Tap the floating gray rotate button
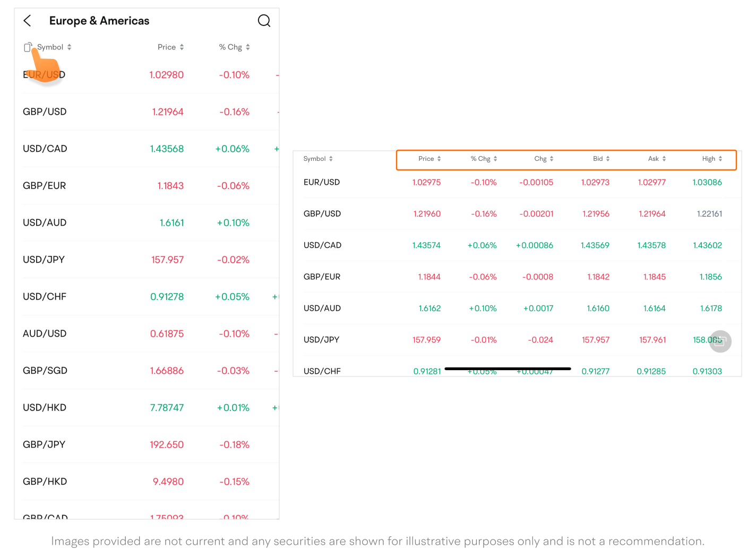The width and height of the screenshot is (756, 557). [x=720, y=341]
